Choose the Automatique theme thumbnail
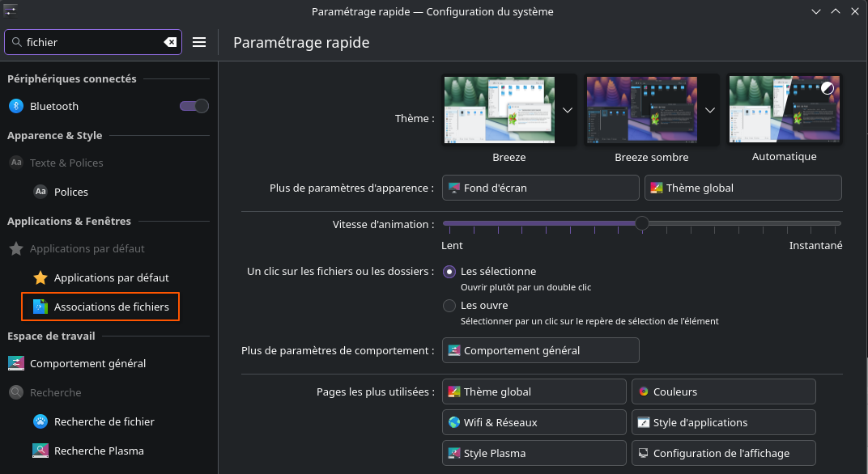Viewport: 868px width, 474px height. 785,110
